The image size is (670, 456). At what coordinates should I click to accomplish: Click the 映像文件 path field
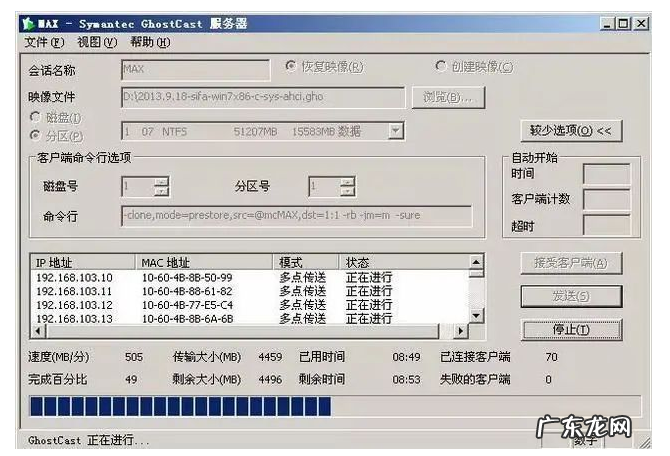tap(263, 97)
